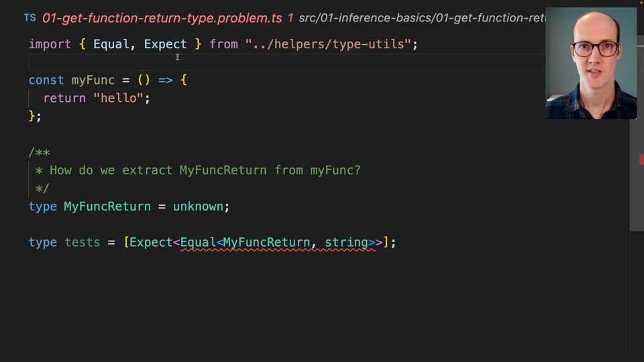Click MyFuncReturn in the type declaration
The height and width of the screenshot is (362, 644).
(x=107, y=206)
